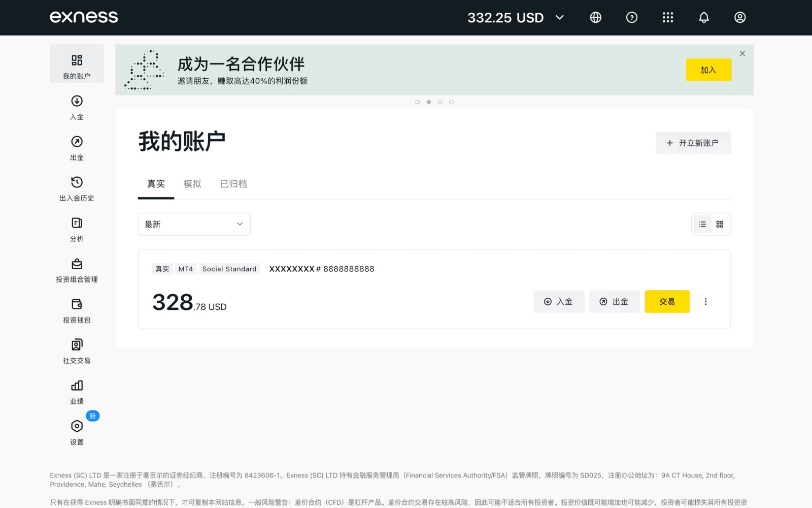Open transaction history (出入金历史) icon
The image size is (812, 508).
coord(77,182)
